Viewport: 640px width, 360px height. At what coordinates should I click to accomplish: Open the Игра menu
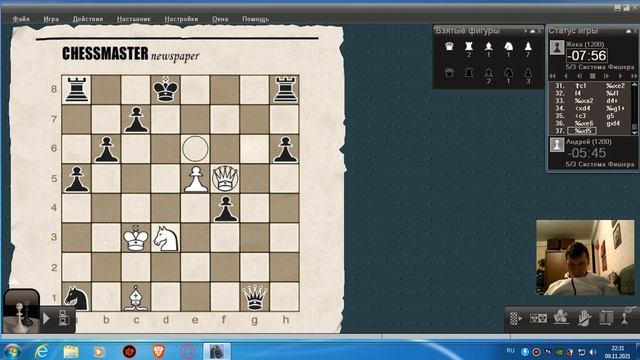click(x=51, y=19)
